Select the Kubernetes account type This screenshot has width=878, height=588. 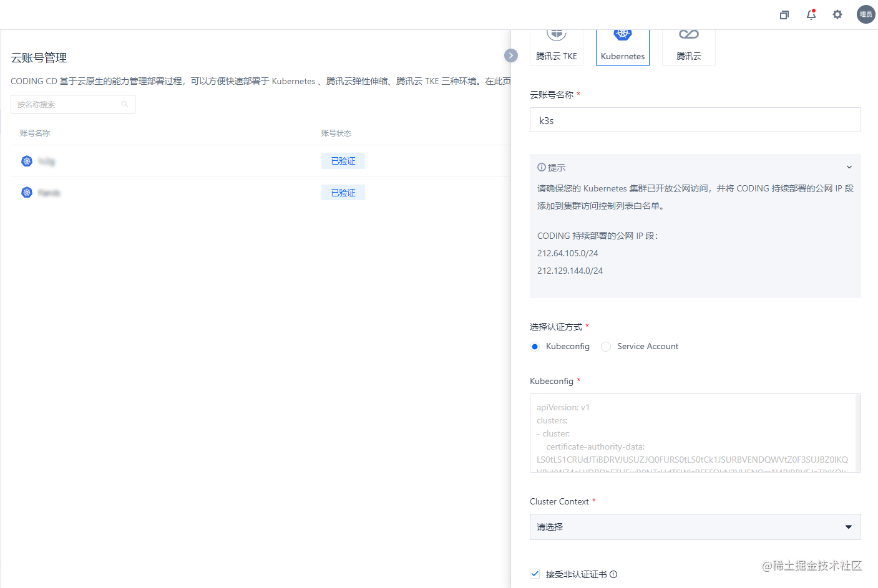(x=623, y=47)
